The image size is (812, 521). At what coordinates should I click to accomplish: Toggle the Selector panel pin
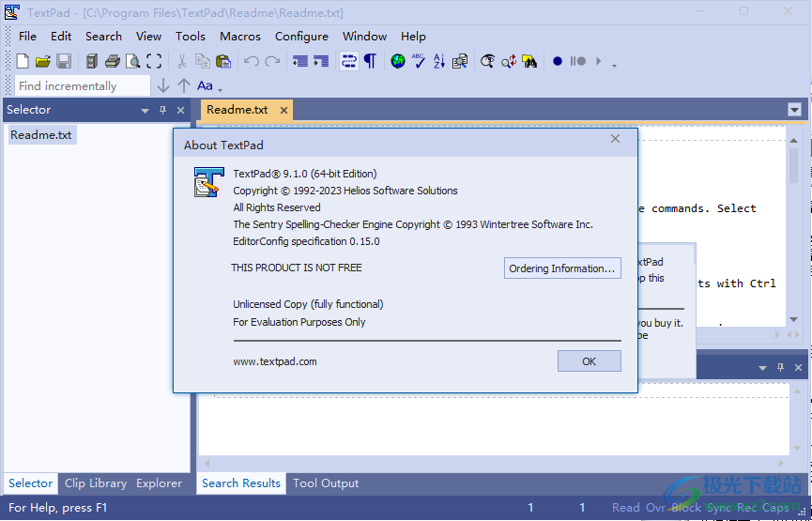pos(162,110)
